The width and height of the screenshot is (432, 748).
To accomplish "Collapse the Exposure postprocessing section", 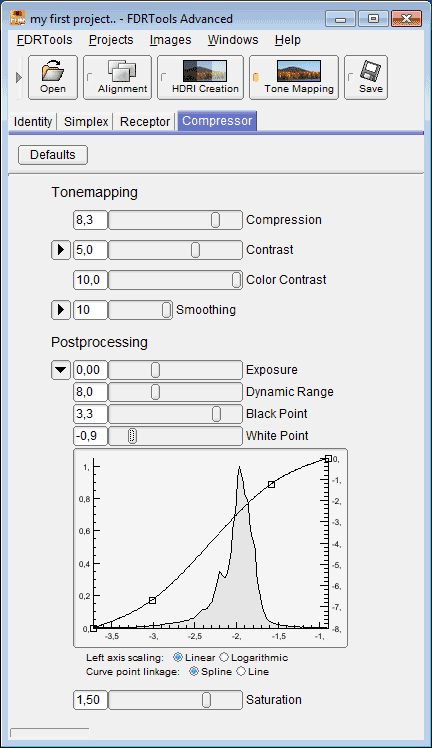I will [x=61, y=370].
